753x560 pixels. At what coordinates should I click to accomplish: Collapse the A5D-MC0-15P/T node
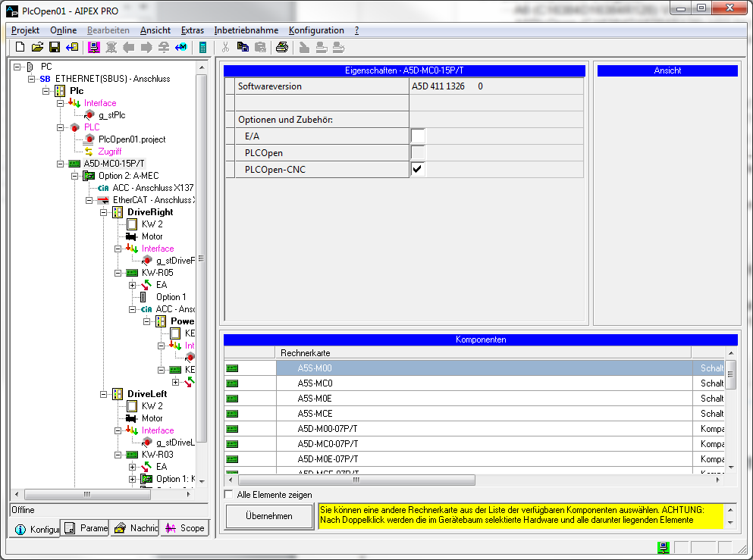click(x=60, y=164)
